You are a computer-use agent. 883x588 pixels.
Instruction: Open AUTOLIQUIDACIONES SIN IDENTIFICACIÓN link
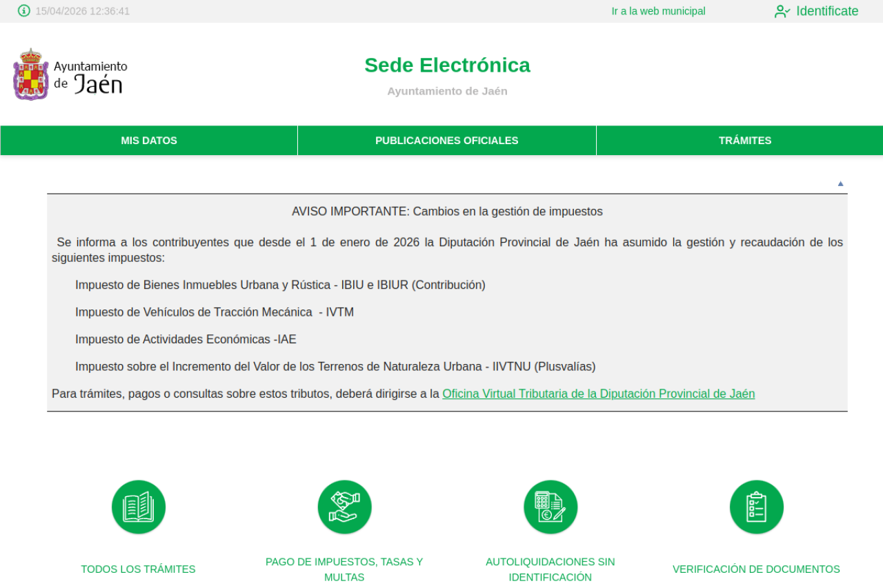tap(550, 569)
